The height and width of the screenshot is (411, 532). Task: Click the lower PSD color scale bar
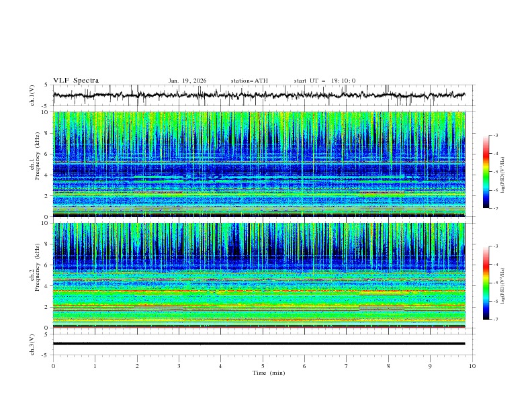pyautogui.click(x=486, y=283)
